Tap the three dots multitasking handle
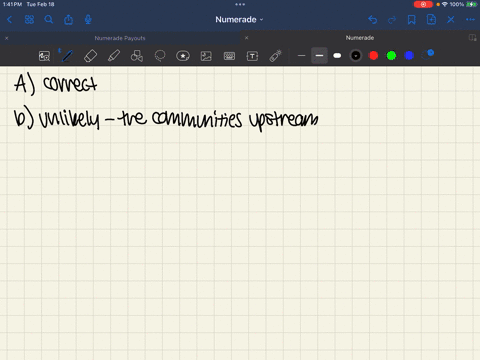 pos(240,4)
